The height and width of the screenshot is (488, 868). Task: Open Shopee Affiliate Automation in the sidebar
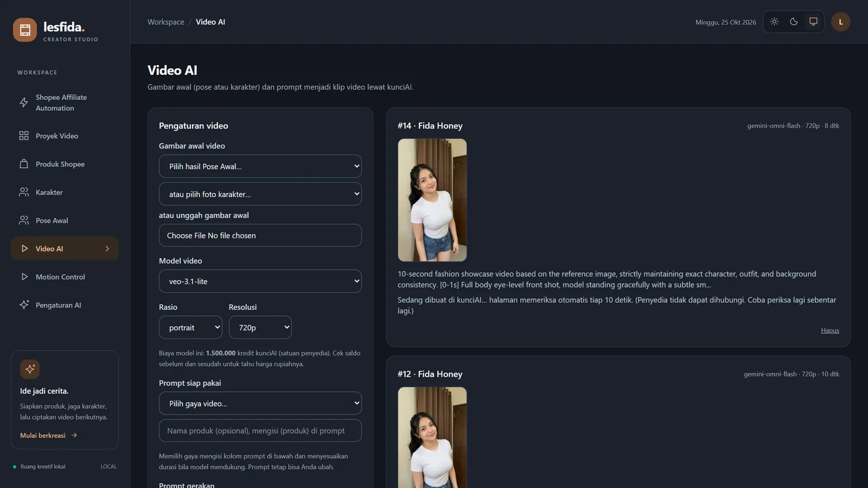click(x=65, y=102)
